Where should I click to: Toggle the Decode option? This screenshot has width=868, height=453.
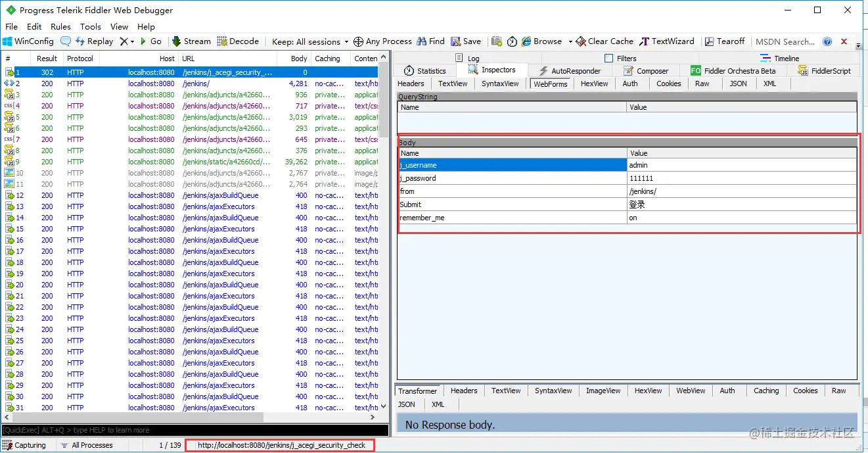pos(238,41)
